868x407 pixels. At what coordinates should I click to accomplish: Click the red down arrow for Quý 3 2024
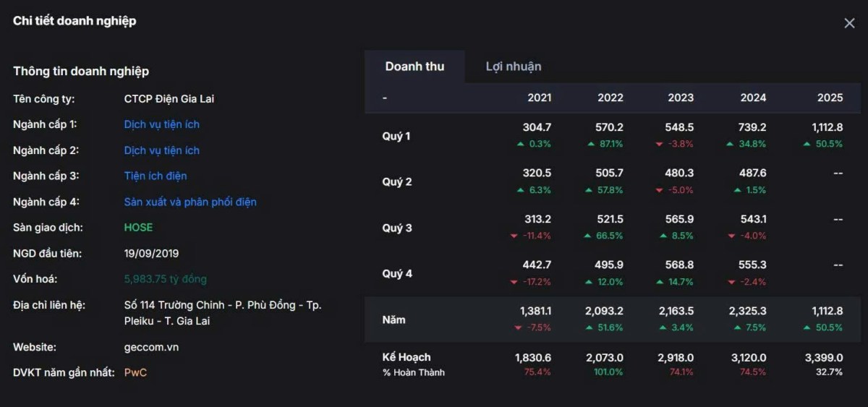(x=731, y=236)
